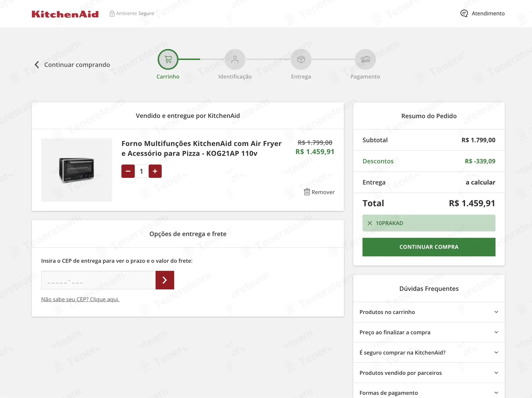Image resolution: width=532 pixels, height=398 pixels.
Task: Expand 'Preço ao finalizar a compra' FAQ
Action: pyautogui.click(x=429, y=332)
